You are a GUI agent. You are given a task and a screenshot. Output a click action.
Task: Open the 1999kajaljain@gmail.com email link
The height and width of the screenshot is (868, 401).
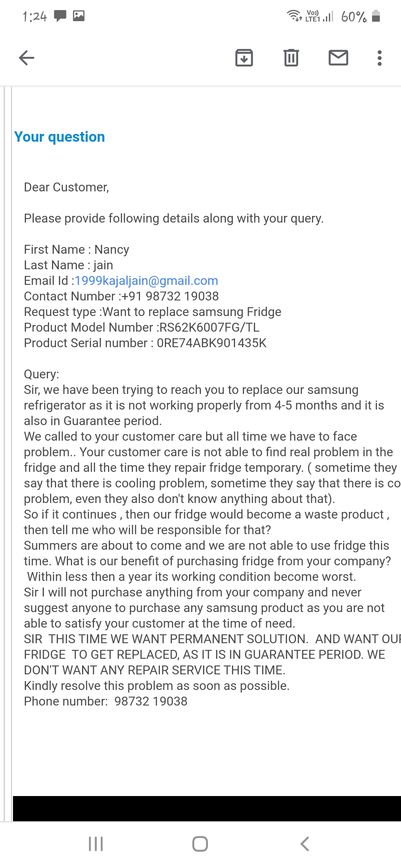coord(146,281)
